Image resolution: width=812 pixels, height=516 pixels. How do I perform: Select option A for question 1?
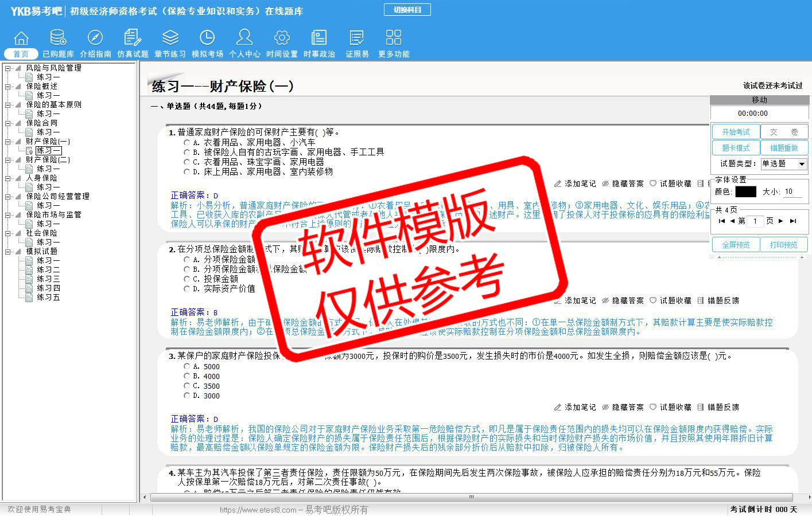click(x=187, y=143)
